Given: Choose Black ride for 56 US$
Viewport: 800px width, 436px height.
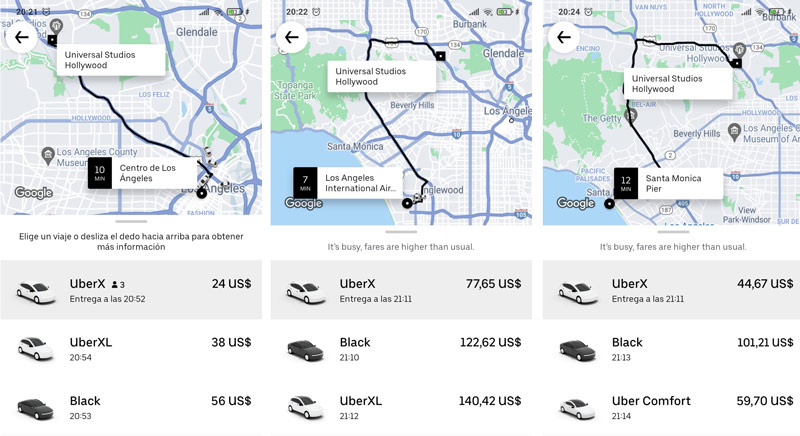Looking at the screenshot, I should 130,407.
